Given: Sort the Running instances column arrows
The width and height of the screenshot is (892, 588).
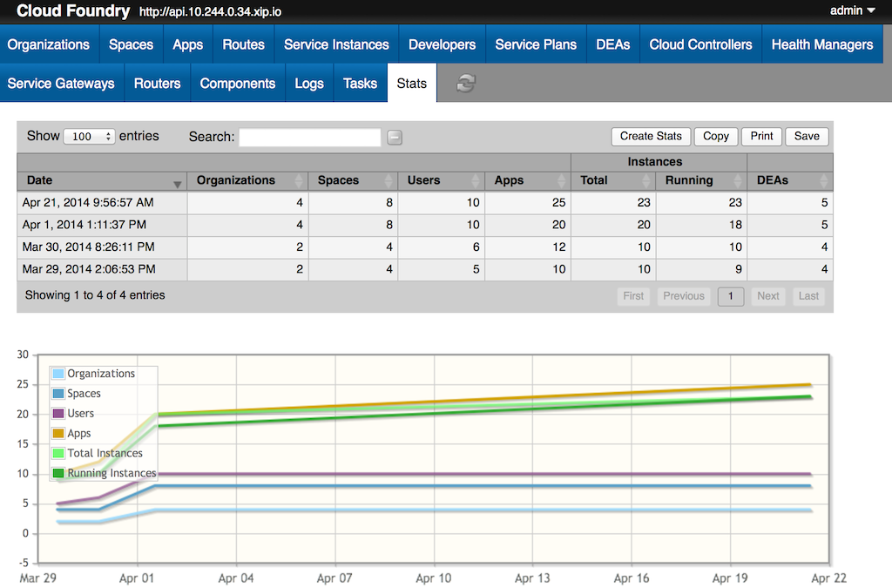Looking at the screenshot, I should click(x=738, y=181).
